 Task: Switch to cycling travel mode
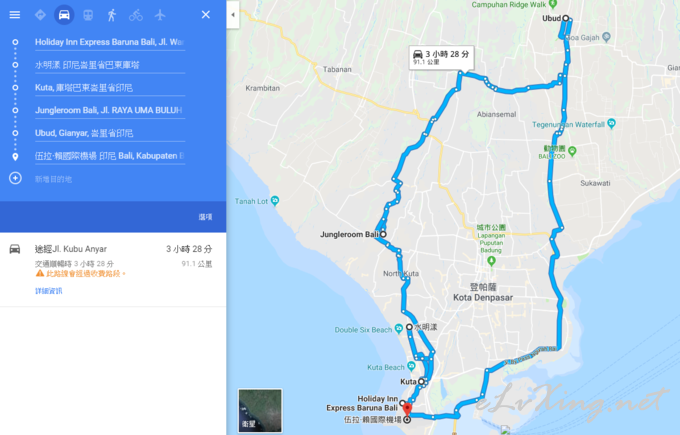tap(136, 15)
